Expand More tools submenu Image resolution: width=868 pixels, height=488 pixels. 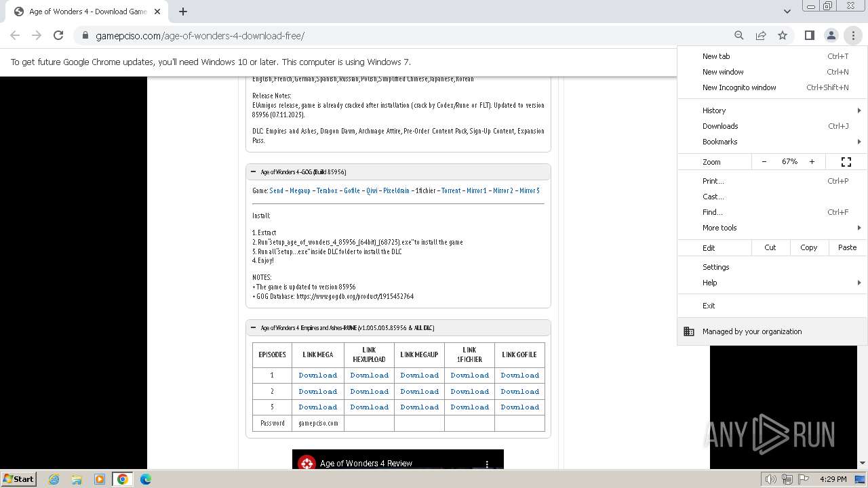point(772,228)
